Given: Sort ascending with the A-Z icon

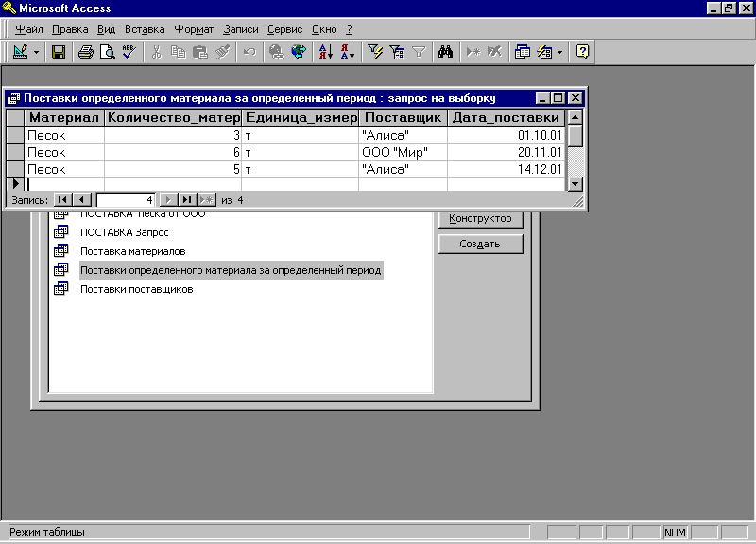Looking at the screenshot, I should tap(326, 52).
